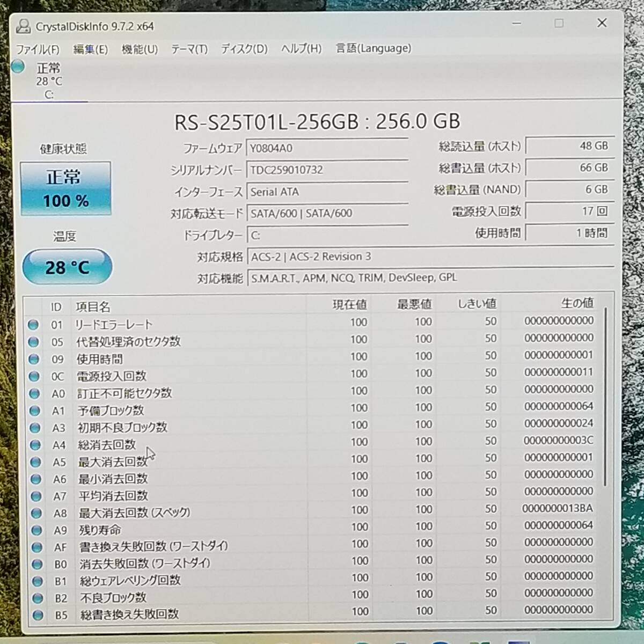Open the 言語(Language) menu
Image resolution: width=644 pixels, height=644 pixels.
[x=374, y=48]
